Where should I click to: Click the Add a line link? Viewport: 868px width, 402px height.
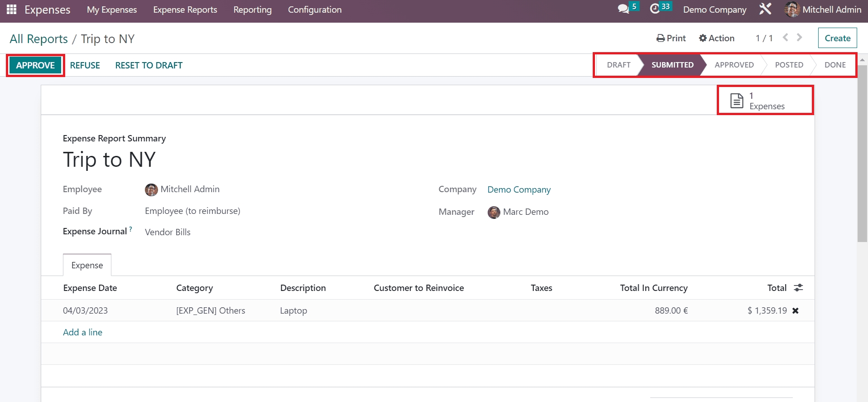[x=82, y=332]
